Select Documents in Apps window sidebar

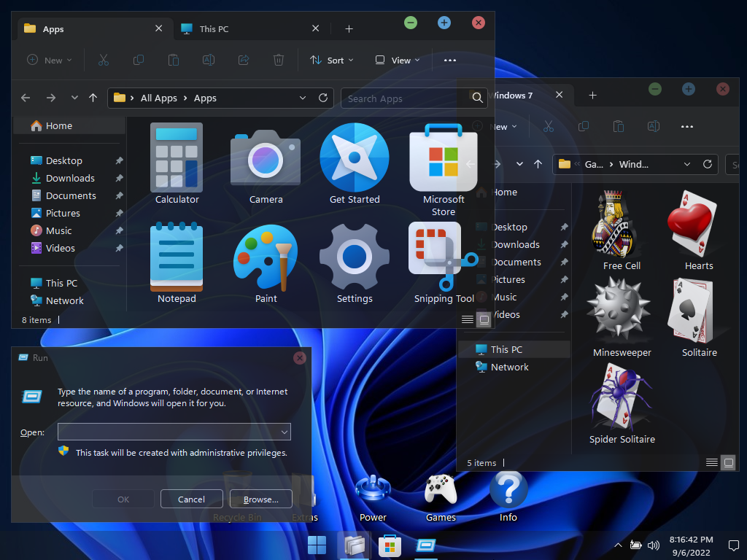[71, 195]
